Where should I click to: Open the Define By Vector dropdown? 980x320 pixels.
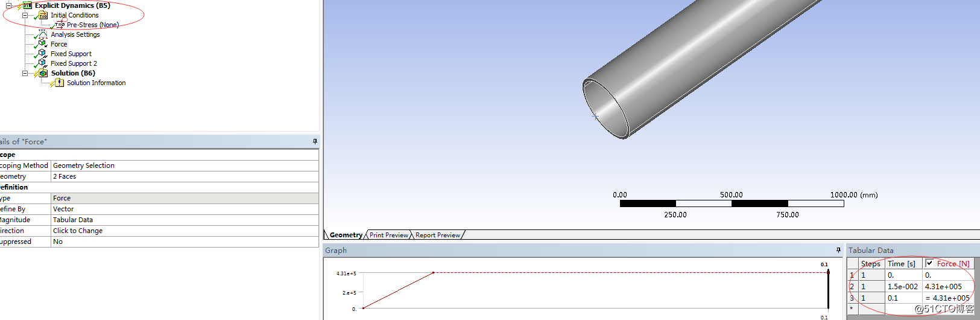(185, 209)
